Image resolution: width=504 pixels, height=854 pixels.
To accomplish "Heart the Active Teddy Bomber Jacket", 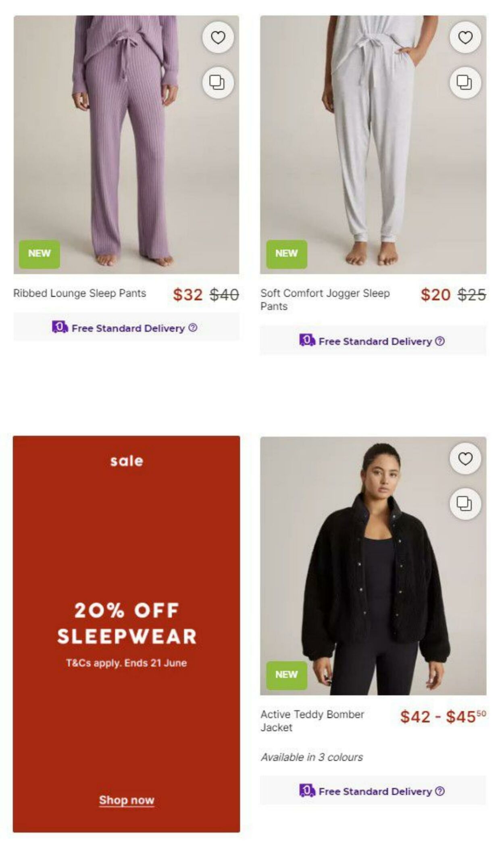I will (465, 459).
